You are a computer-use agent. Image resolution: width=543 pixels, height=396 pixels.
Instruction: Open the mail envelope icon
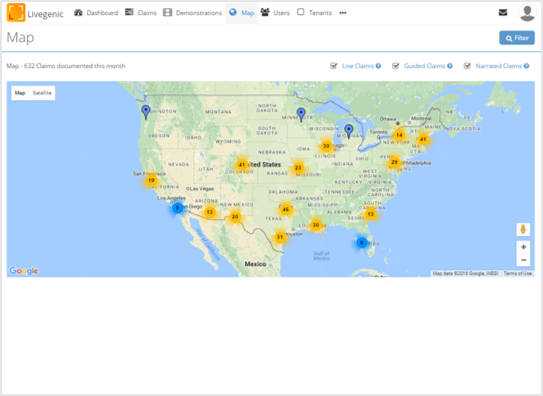[503, 13]
